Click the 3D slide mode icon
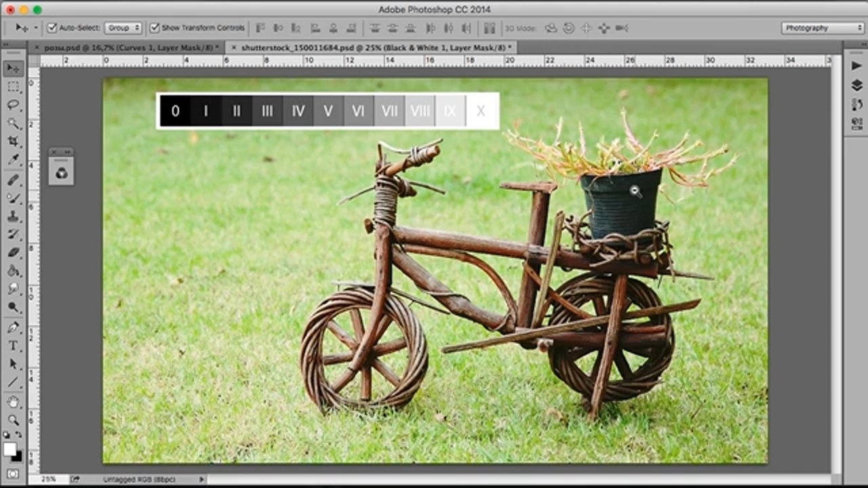The image size is (868, 488). (604, 28)
